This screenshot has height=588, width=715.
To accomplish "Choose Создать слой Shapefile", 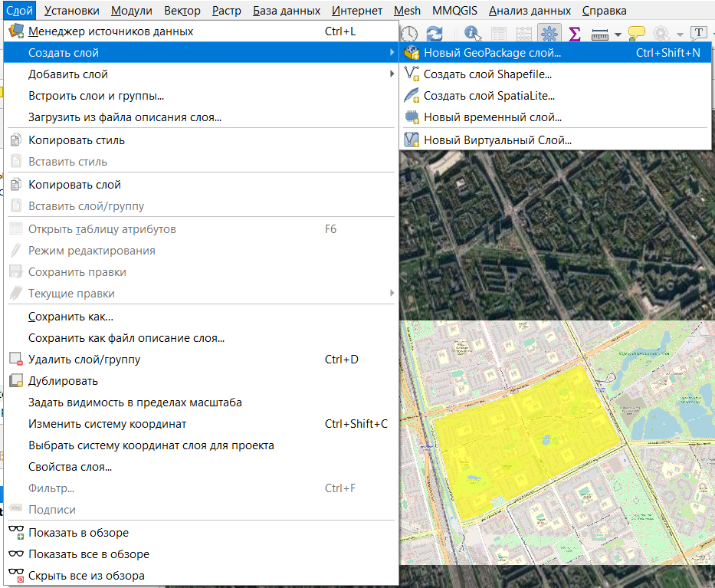I will pos(487,74).
